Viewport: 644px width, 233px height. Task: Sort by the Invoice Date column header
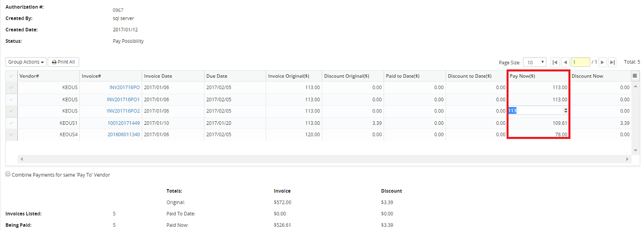click(172, 76)
